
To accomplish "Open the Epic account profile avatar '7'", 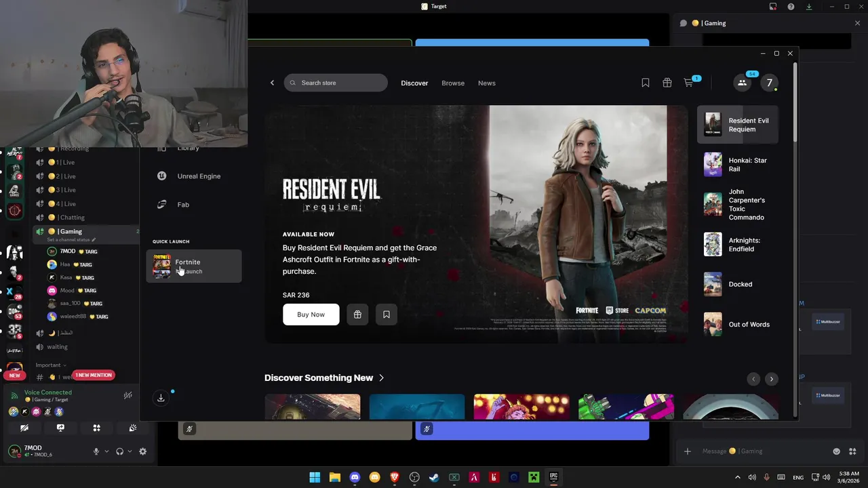I will pos(769,83).
